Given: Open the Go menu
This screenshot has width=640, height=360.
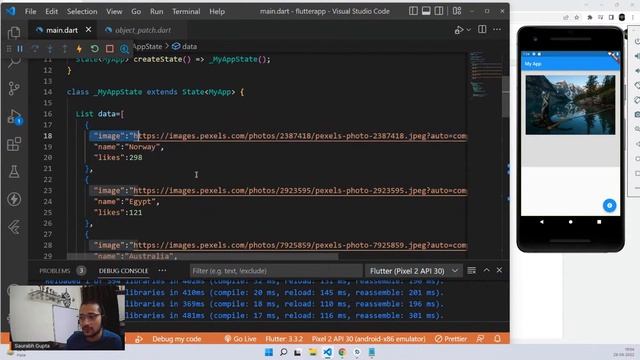Looking at the screenshot, I should point(136,11).
